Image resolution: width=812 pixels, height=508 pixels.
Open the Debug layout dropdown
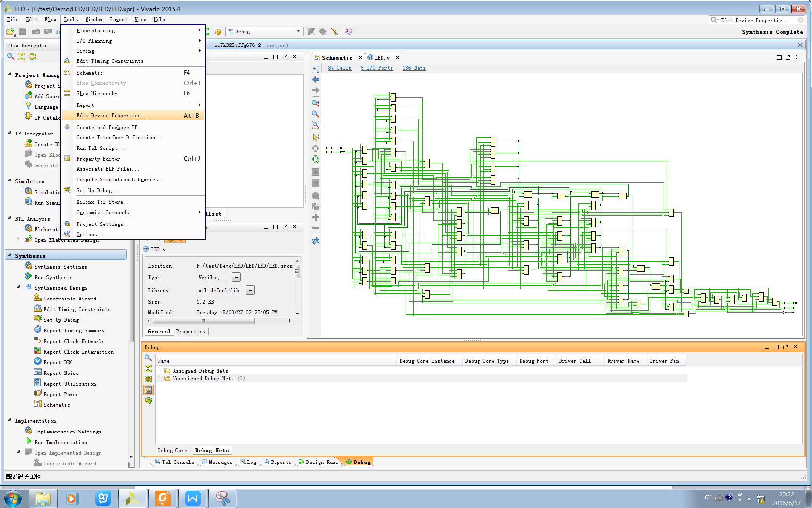coord(298,31)
